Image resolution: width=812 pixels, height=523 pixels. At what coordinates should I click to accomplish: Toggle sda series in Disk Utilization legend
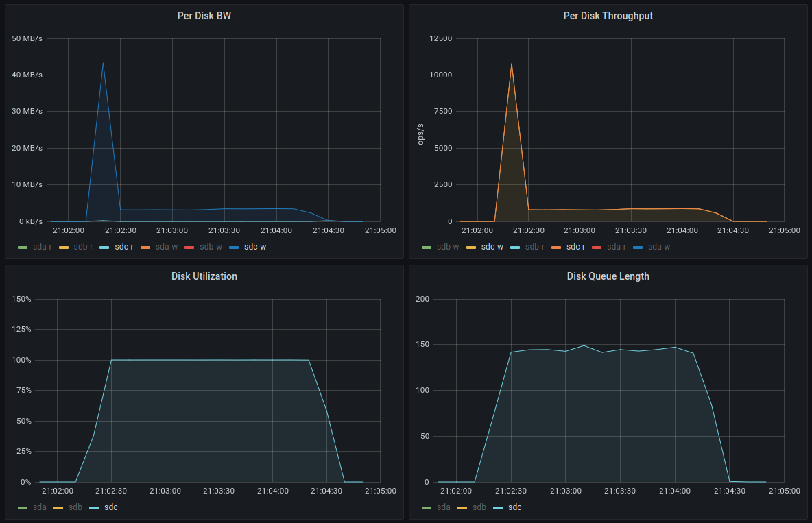pyautogui.click(x=40, y=507)
